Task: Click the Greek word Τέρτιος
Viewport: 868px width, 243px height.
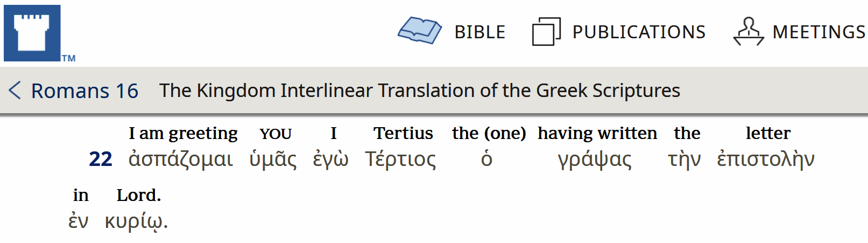Action: (x=400, y=159)
